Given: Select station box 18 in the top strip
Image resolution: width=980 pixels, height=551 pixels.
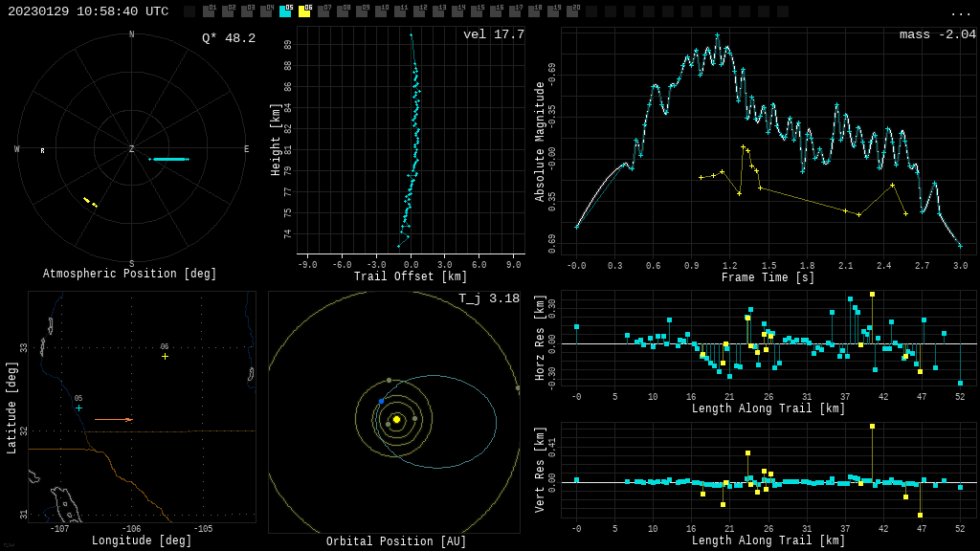Looking at the screenshot, I should 535,11.
